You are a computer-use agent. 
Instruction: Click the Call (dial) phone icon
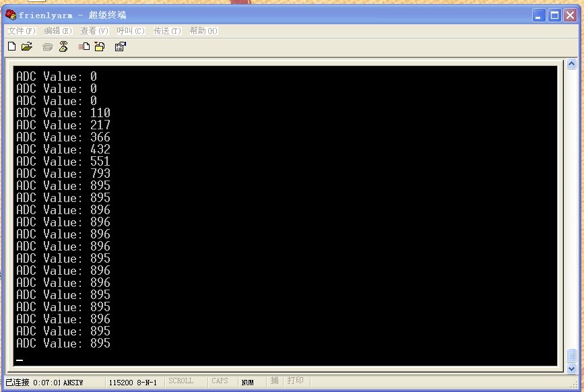tap(46, 46)
